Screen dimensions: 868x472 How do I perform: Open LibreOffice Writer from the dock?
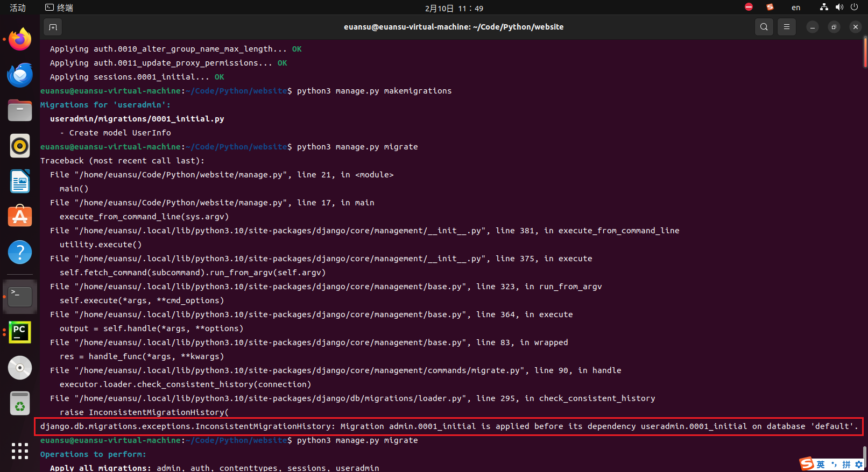(20, 182)
